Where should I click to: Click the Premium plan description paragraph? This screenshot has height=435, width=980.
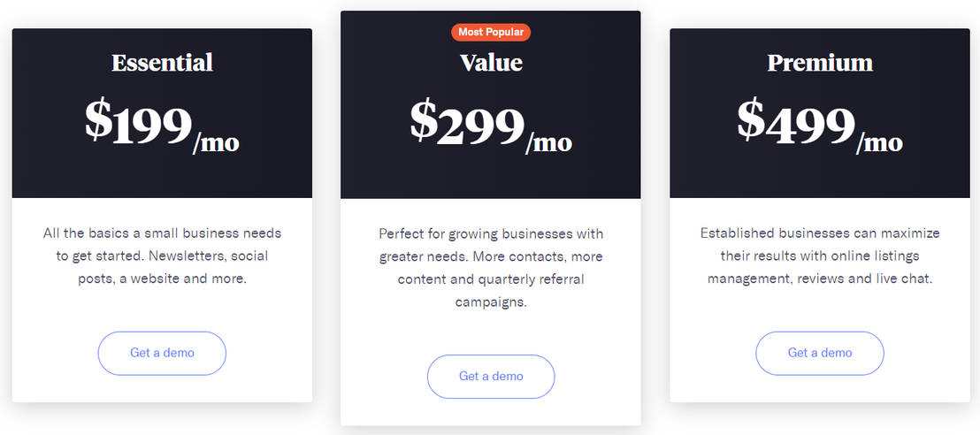[820, 256]
